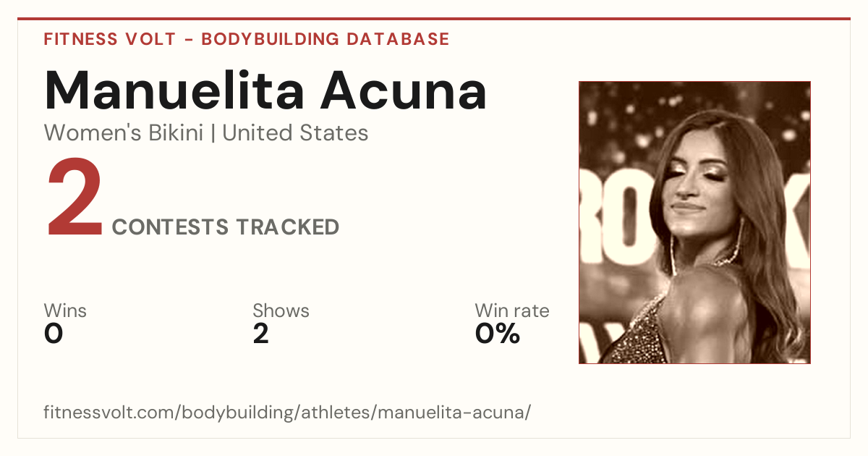Image resolution: width=868 pixels, height=456 pixels.
Task: Click the 0% win rate value
Action: tap(498, 334)
